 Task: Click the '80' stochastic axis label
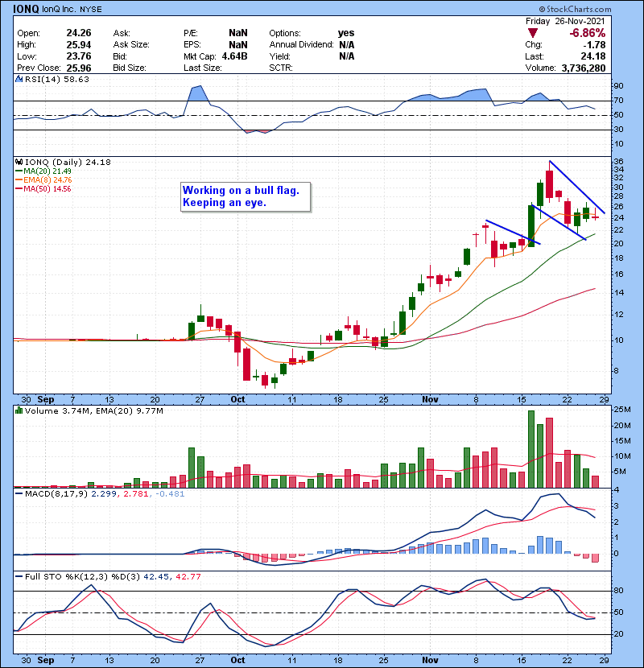[x=618, y=591]
